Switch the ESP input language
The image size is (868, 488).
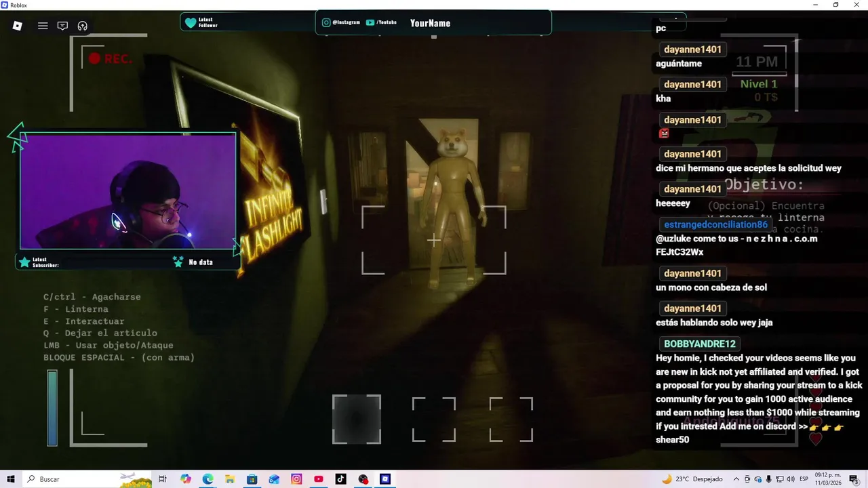pos(804,479)
